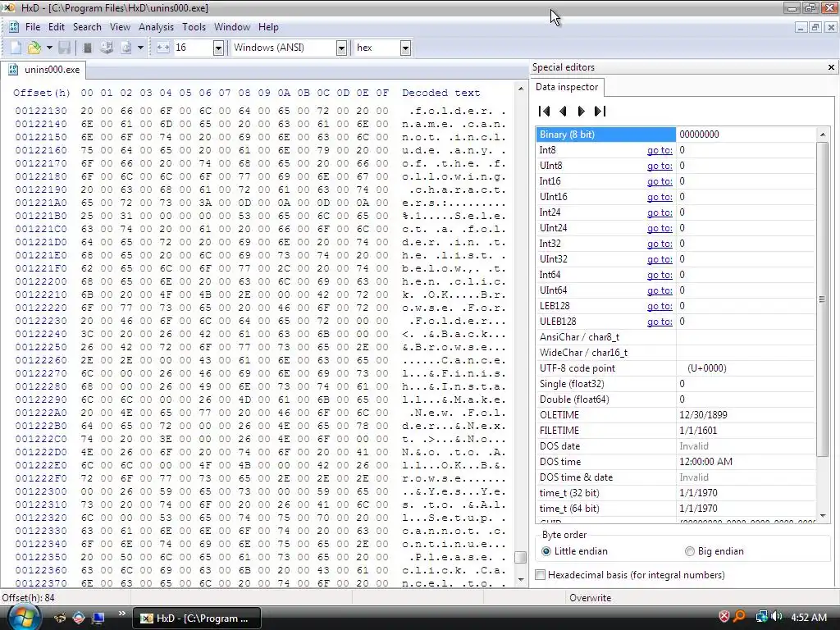Image resolution: width=840 pixels, height=630 pixels.
Task: Click the Show Desktop quick launch icon
Action: pos(98,619)
